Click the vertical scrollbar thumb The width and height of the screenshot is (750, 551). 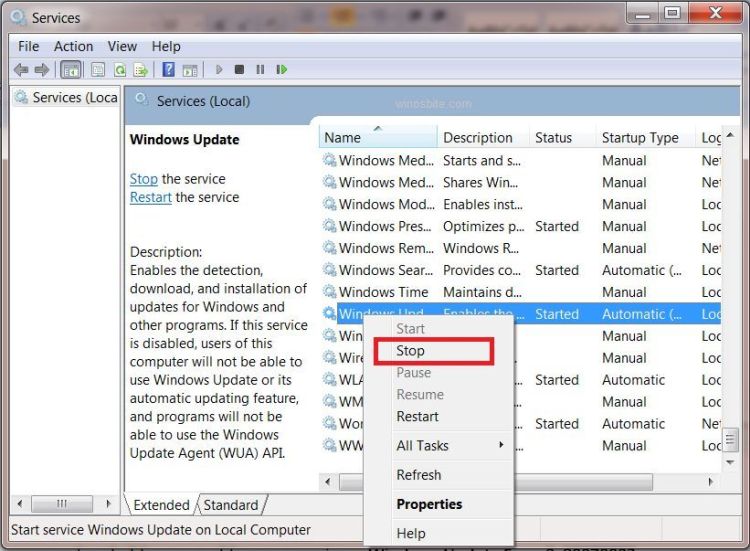[x=730, y=439]
